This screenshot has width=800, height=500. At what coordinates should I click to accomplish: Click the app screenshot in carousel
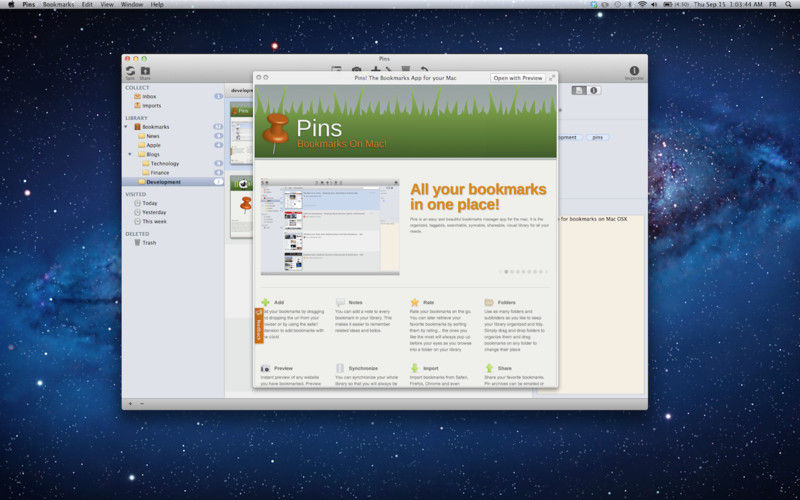tap(330, 227)
